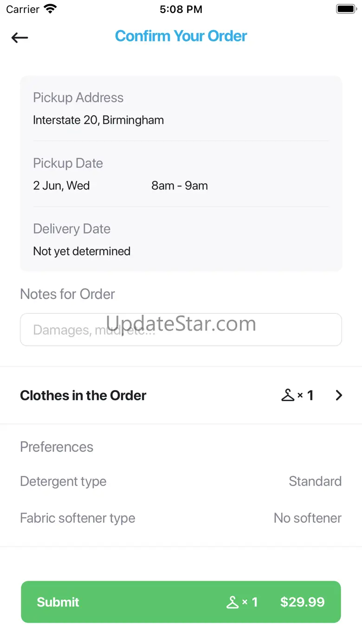Select Pickup Address Interstate 20, Birmingham

click(x=98, y=120)
